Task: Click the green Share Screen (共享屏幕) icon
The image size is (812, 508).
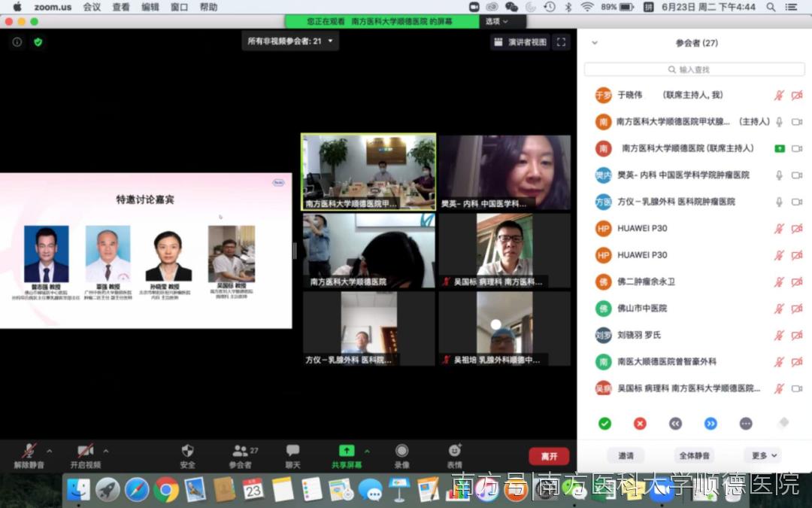Action: point(347,451)
